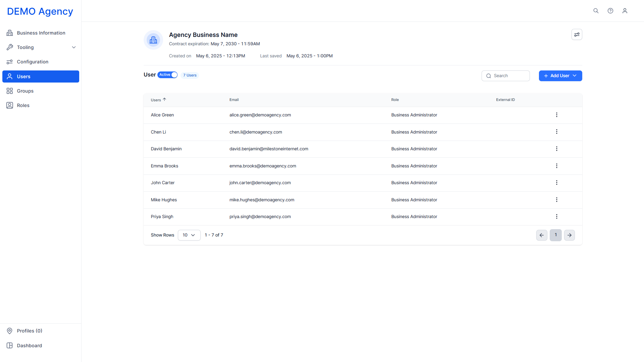Select the David Benjamin name cell
The image size is (644, 362).
(x=166, y=149)
